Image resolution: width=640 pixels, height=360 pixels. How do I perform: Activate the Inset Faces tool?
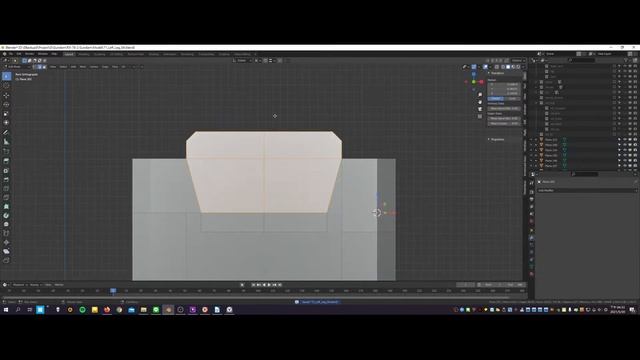(7, 171)
